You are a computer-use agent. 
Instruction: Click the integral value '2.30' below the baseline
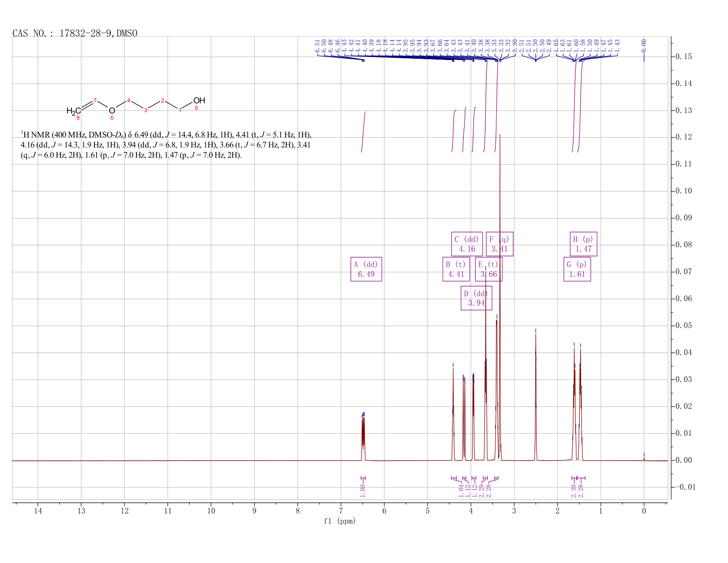(x=574, y=490)
